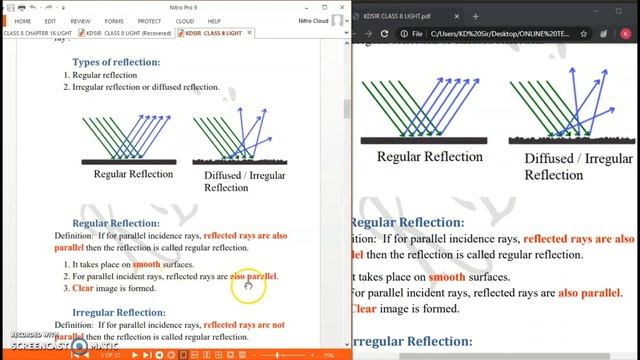Click the Print icon in Nitro Pro
This screenshot has width=640, height=360.
(x=22, y=8)
